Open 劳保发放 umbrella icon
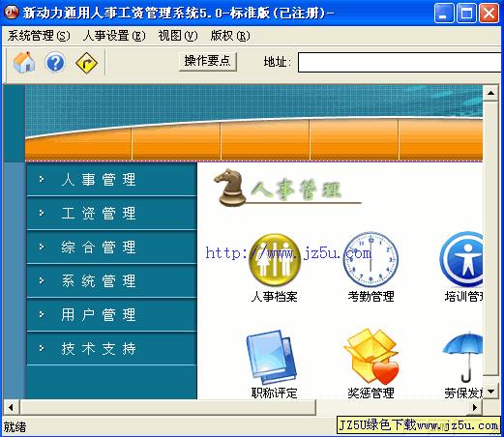The height and width of the screenshot is (437, 504). point(462,357)
